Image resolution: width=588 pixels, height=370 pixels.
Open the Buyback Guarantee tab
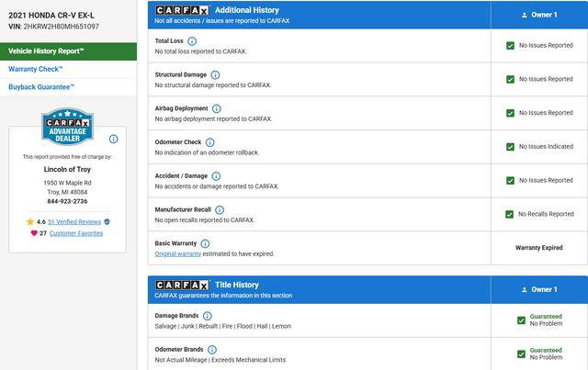pyautogui.click(x=68, y=87)
